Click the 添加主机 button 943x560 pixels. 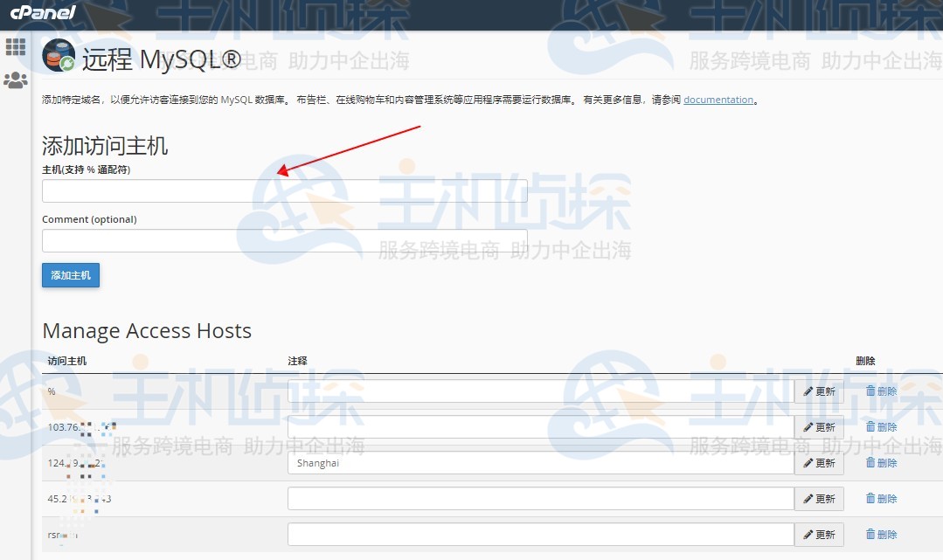click(x=70, y=274)
